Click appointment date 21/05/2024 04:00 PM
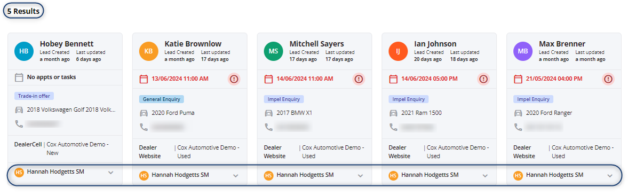Viewport: 644px width, 195px height. pyautogui.click(x=555, y=79)
